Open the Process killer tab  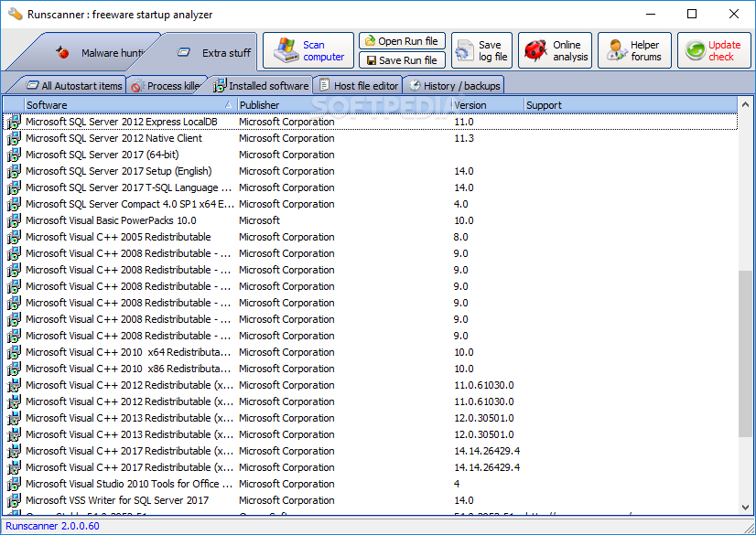(x=167, y=86)
